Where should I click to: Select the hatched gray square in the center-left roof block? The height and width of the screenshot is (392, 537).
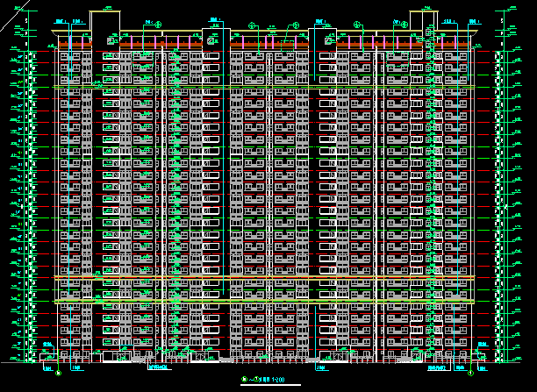pos(211,41)
